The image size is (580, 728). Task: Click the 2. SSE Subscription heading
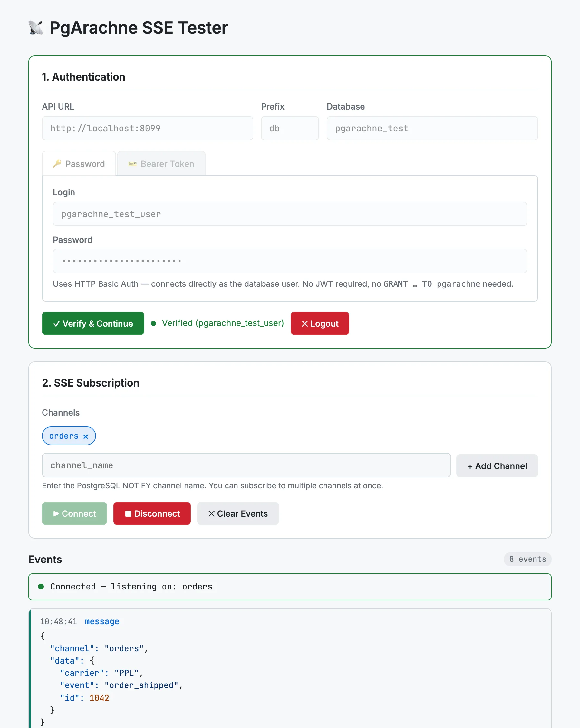91,383
